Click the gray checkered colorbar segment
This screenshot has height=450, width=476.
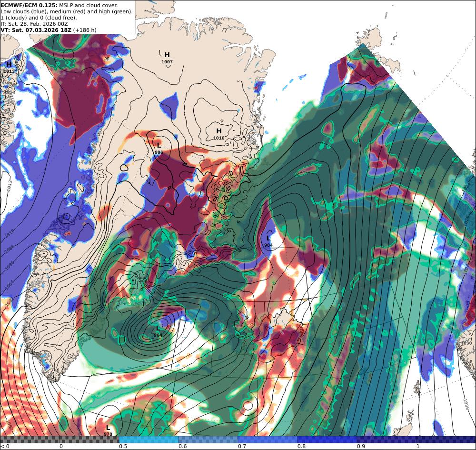coord(59,440)
